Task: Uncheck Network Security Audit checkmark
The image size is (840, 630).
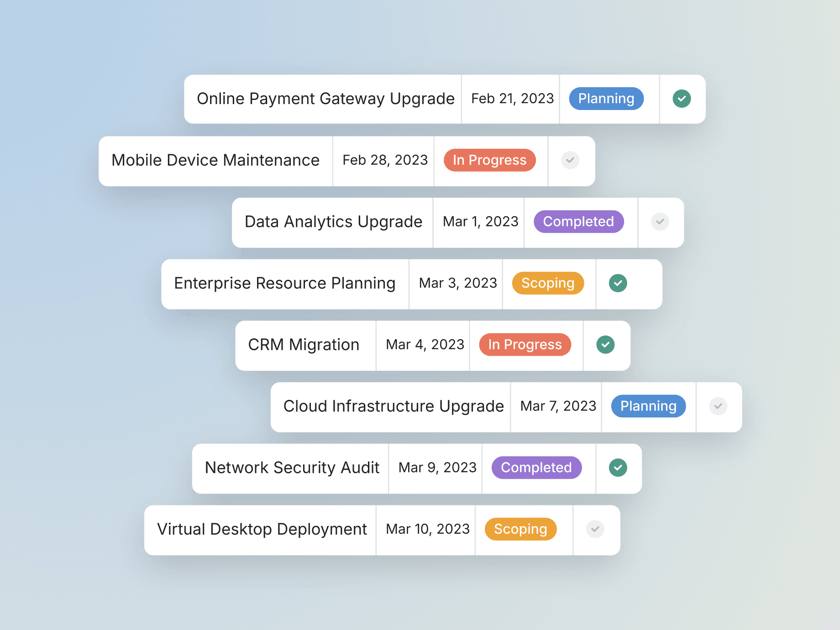Action: coord(618,467)
